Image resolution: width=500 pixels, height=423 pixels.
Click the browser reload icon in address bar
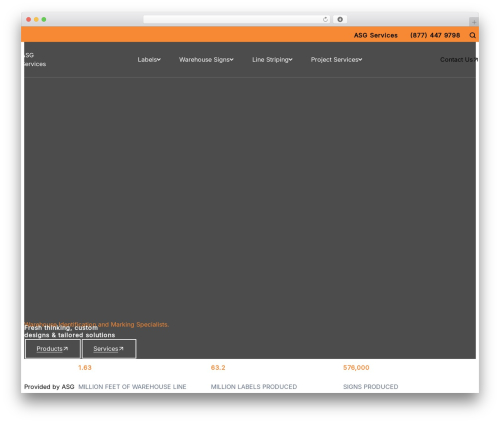click(x=325, y=19)
